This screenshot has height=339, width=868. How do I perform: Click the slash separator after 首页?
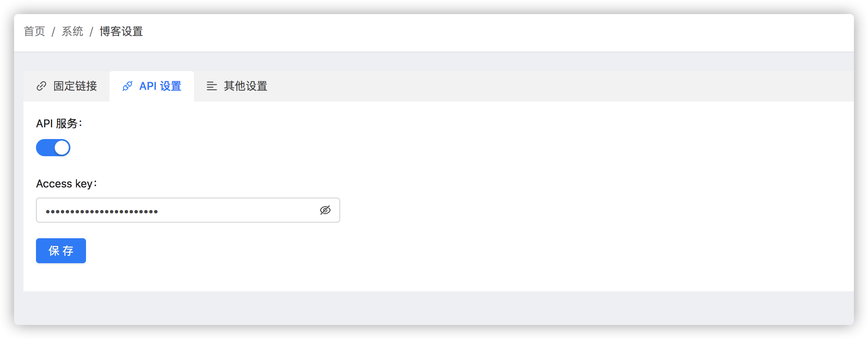[53, 31]
